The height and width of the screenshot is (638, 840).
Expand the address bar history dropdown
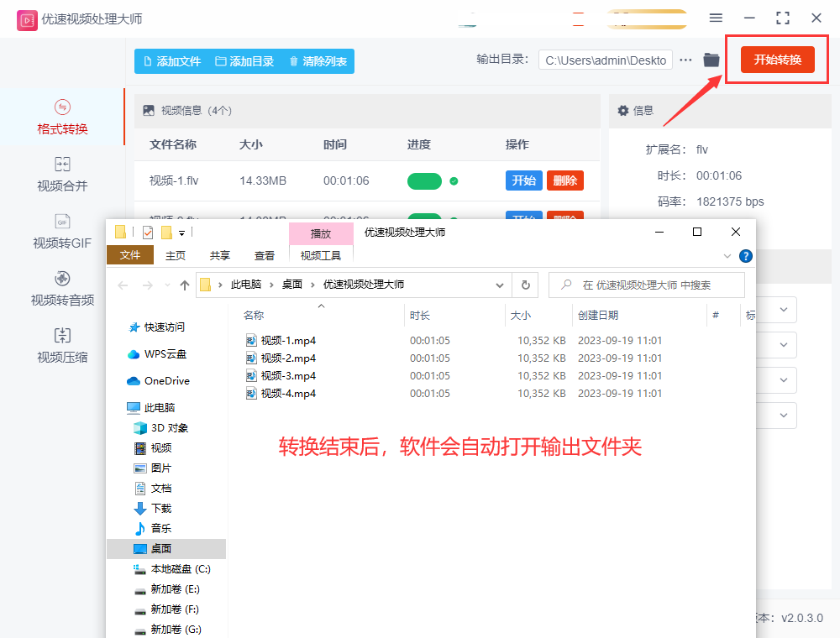(x=499, y=285)
